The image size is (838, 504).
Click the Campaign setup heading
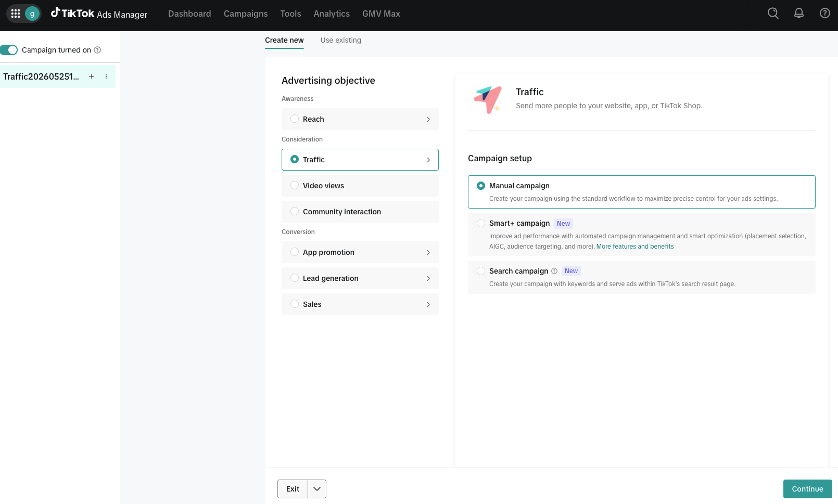(500, 159)
